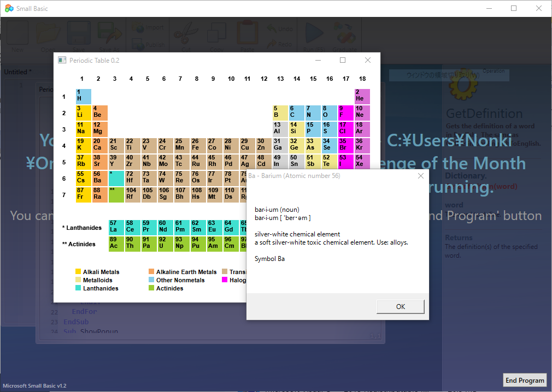Cut the selected code
The height and width of the screenshot is (392, 552).
(x=185, y=34)
